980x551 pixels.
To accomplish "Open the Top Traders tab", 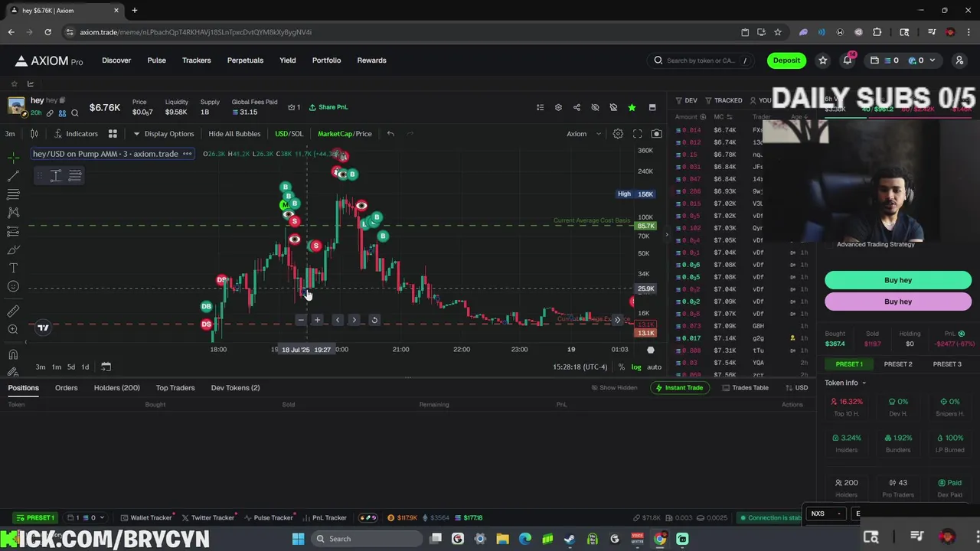I will coord(175,388).
